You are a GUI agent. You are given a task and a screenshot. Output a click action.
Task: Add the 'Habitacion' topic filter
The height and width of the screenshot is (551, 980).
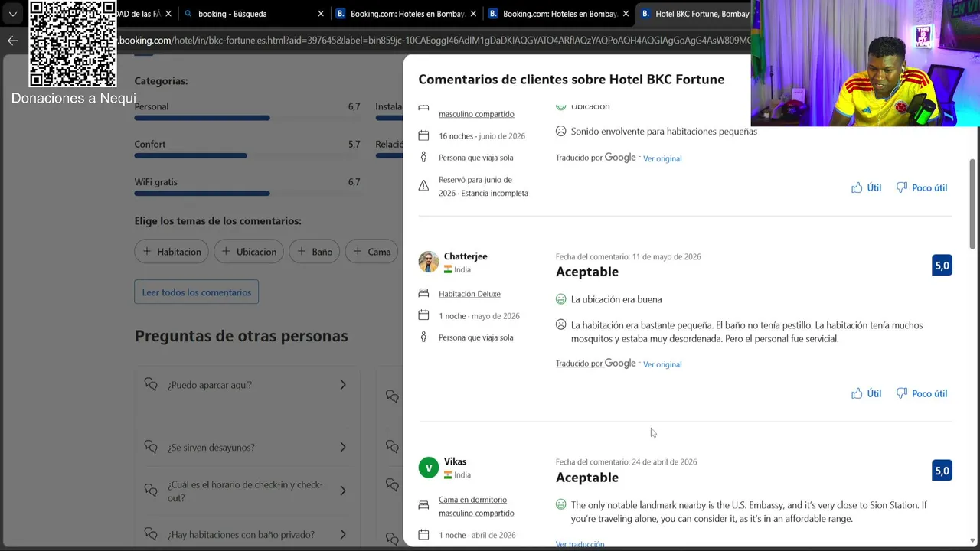point(171,252)
